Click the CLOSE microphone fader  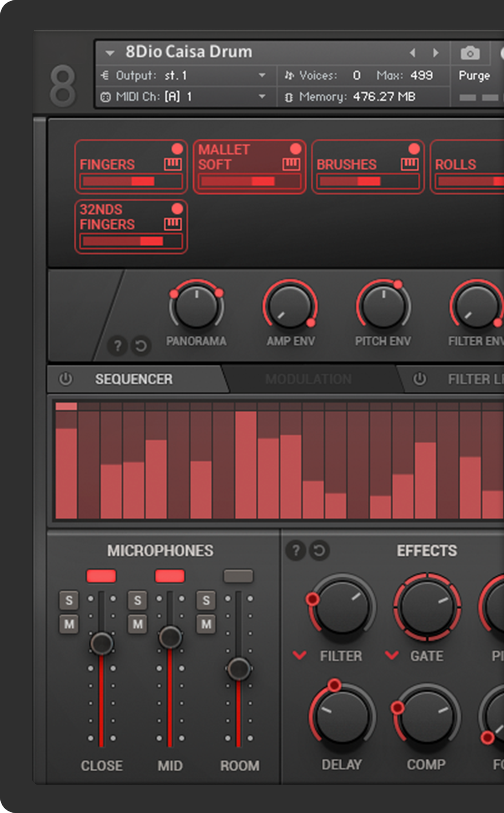(x=102, y=643)
